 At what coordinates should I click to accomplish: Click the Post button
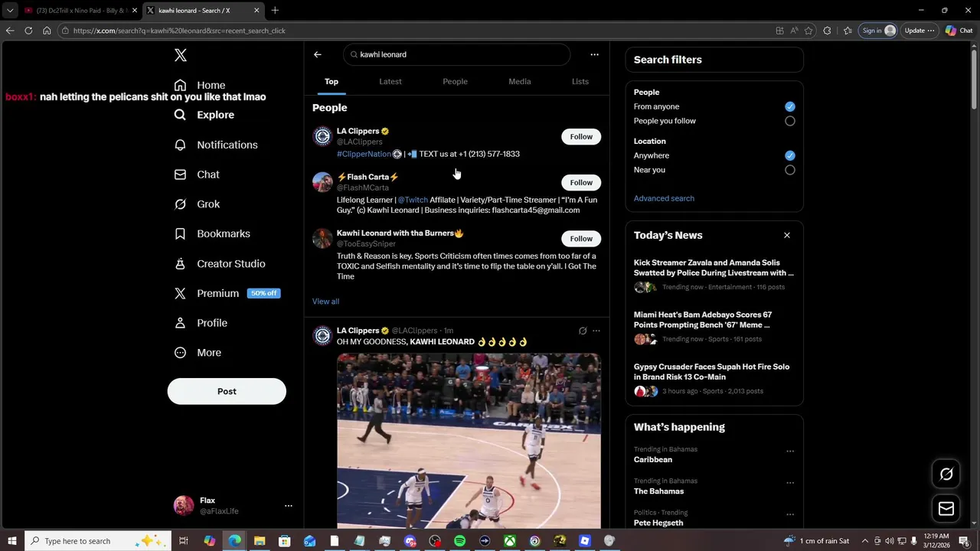pyautogui.click(x=227, y=391)
